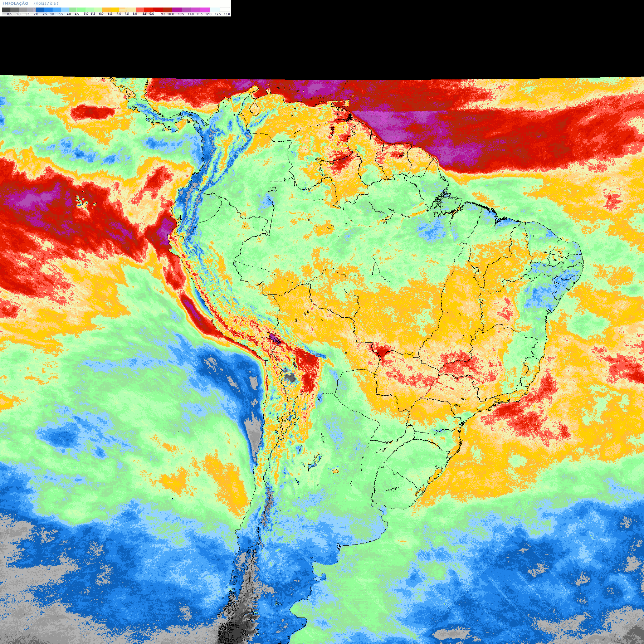Click the '1.0' legend value

coord(18,14)
